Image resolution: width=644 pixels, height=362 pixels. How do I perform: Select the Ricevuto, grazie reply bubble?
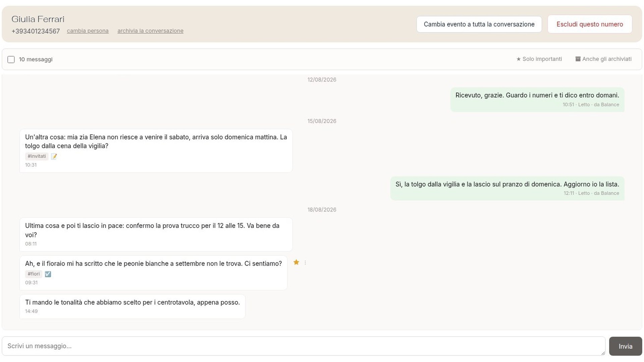[537, 100]
